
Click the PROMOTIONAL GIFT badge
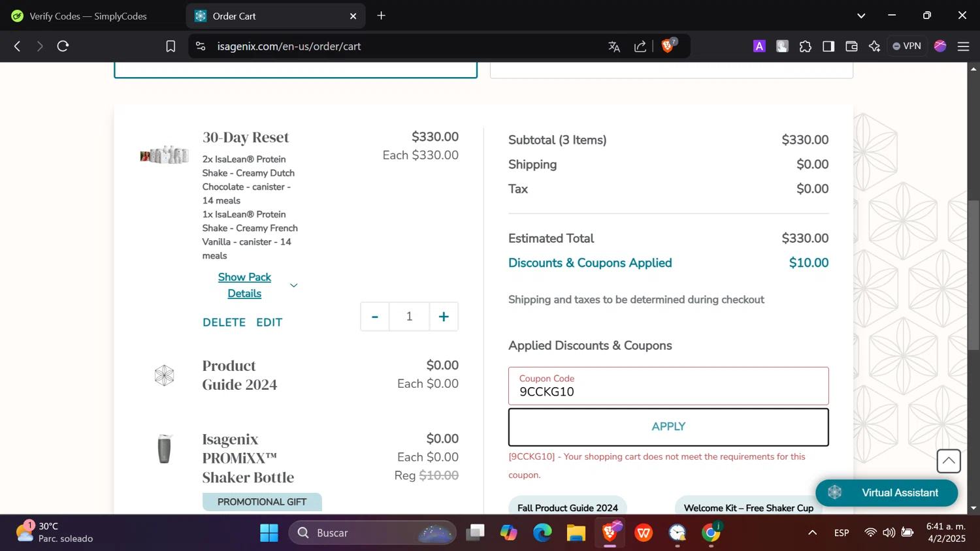(x=262, y=502)
